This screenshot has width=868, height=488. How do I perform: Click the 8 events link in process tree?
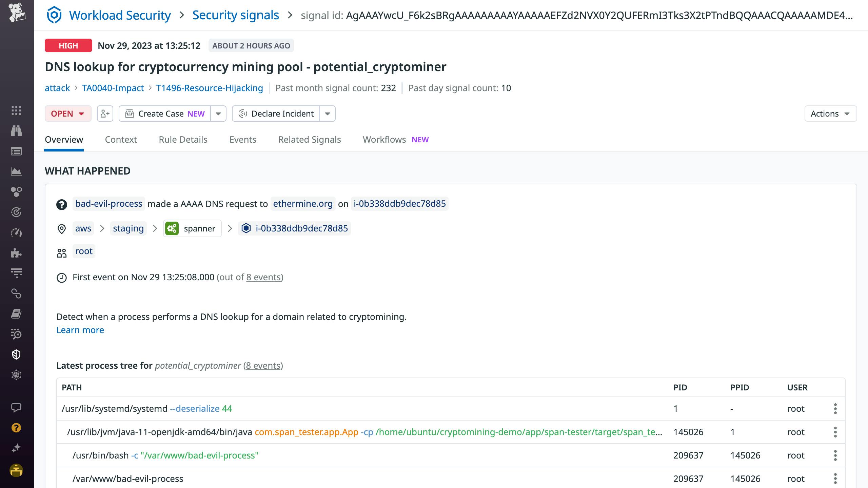click(x=263, y=365)
